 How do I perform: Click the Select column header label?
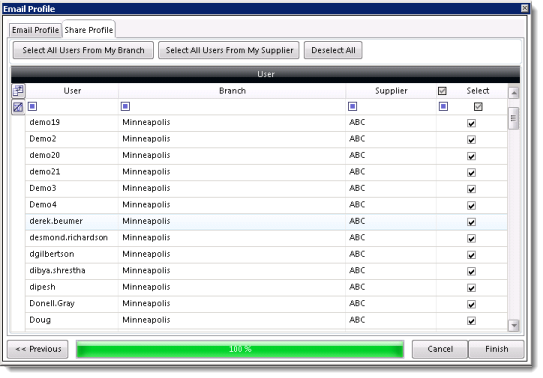(478, 91)
